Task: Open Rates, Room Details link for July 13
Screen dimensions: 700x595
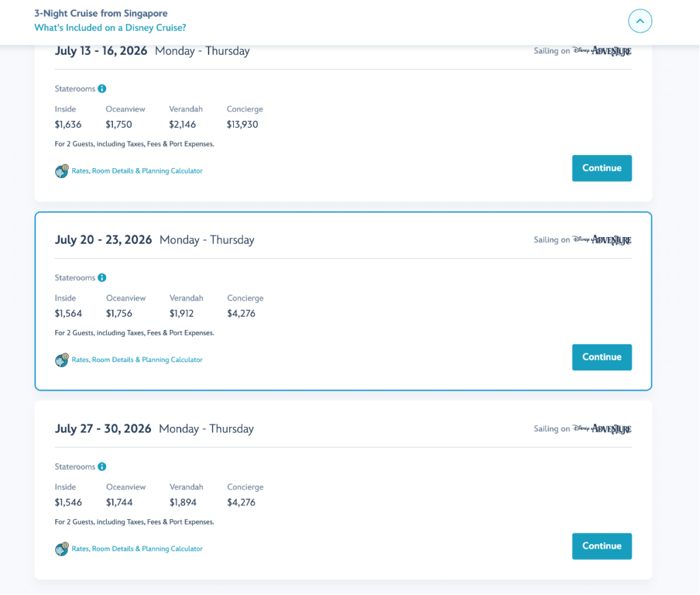Action: click(x=137, y=171)
